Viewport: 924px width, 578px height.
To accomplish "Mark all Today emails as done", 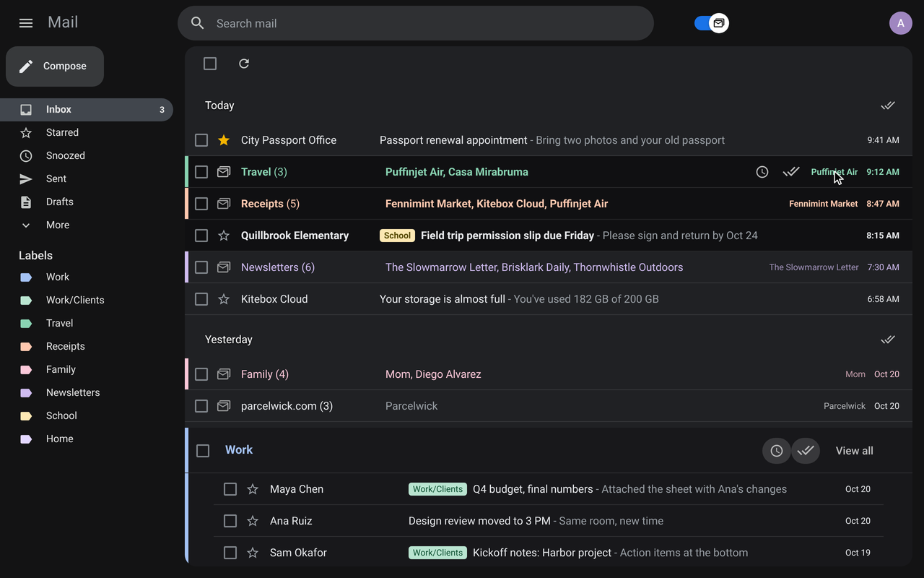I will click(888, 105).
